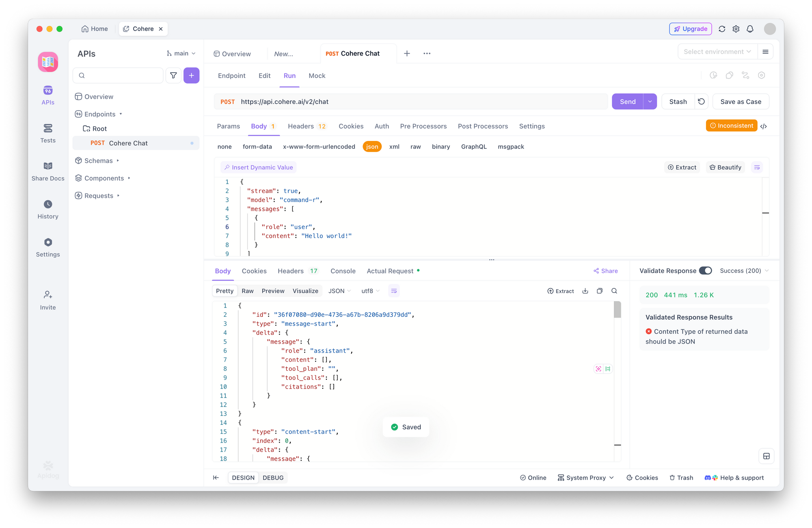Viewport: 812px width, 528px height.
Task: Click the purple plus add button
Action: [191, 76]
